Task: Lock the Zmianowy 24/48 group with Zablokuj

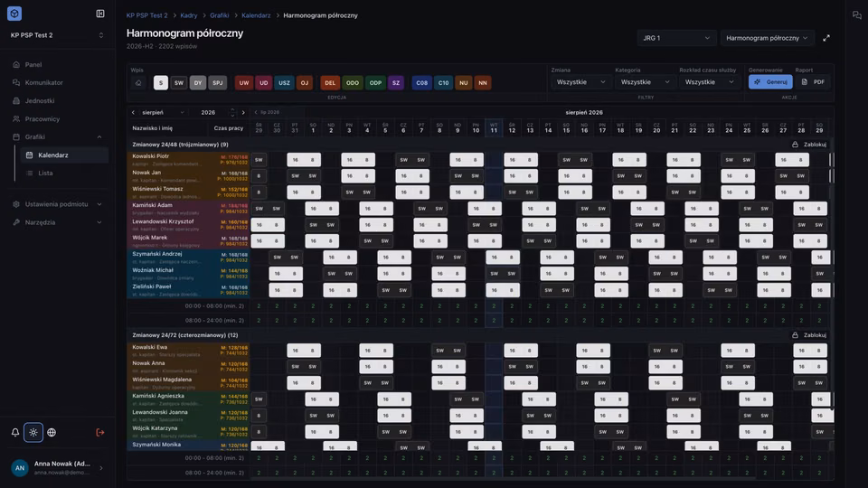Action: [809, 145]
